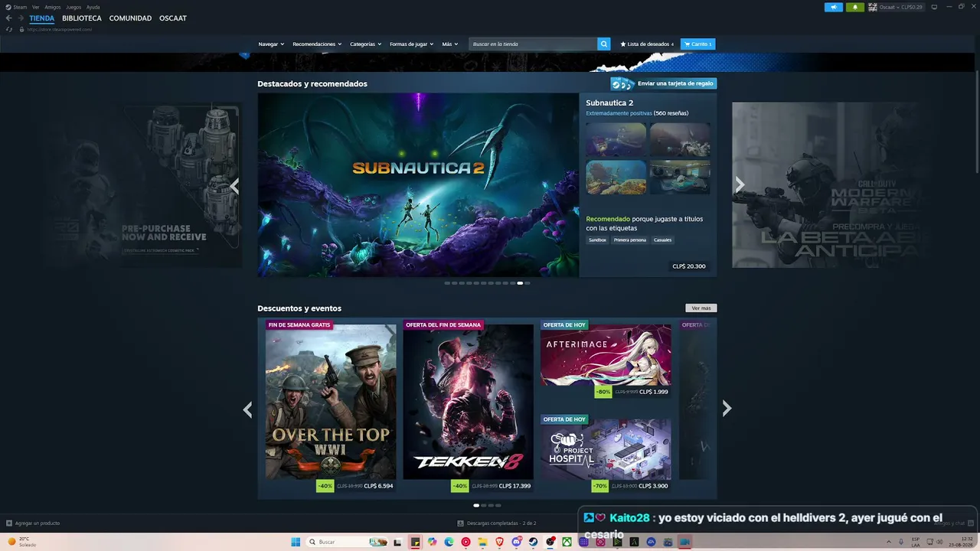Expand the Recomendaciones dropdown

[x=317, y=44]
